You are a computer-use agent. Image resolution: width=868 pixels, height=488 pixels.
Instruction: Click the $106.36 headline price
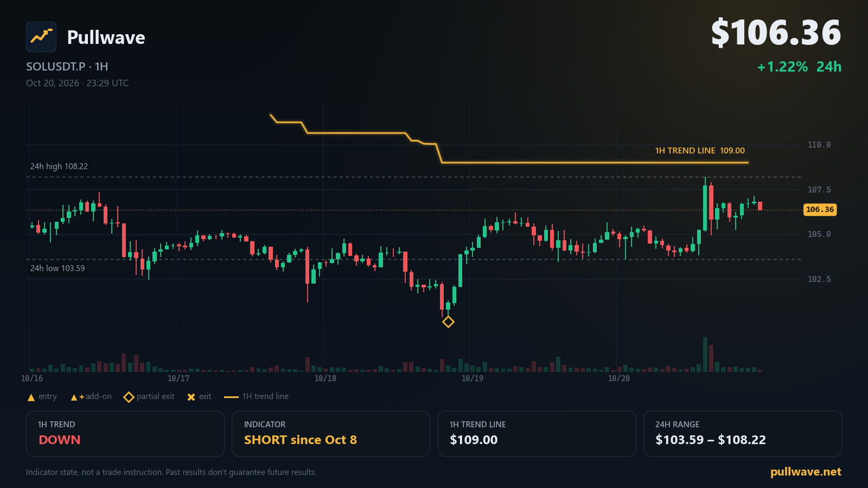click(x=776, y=33)
